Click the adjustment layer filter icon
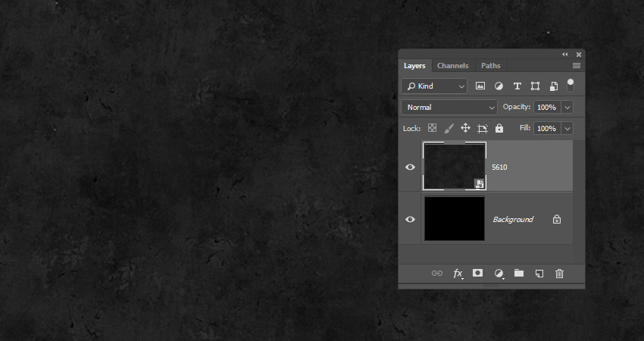Screen dimensions: 644x341 pyautogui.click(x=499, y=86)
